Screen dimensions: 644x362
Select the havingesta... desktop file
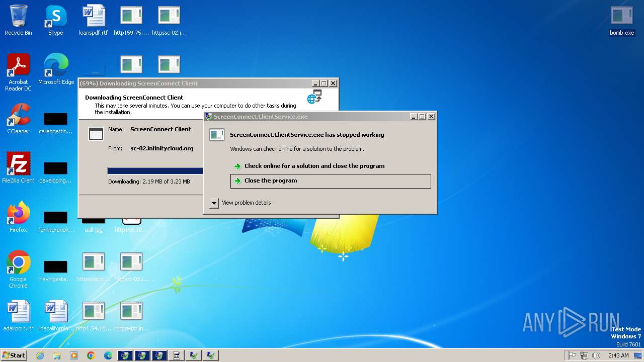click(x=55, y=271)
